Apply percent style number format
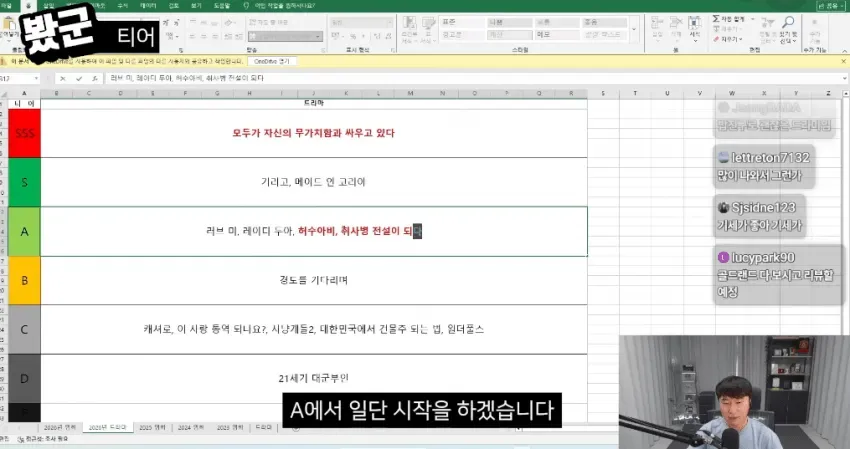This screenshot has height=449, width=850. coord(353,36)
